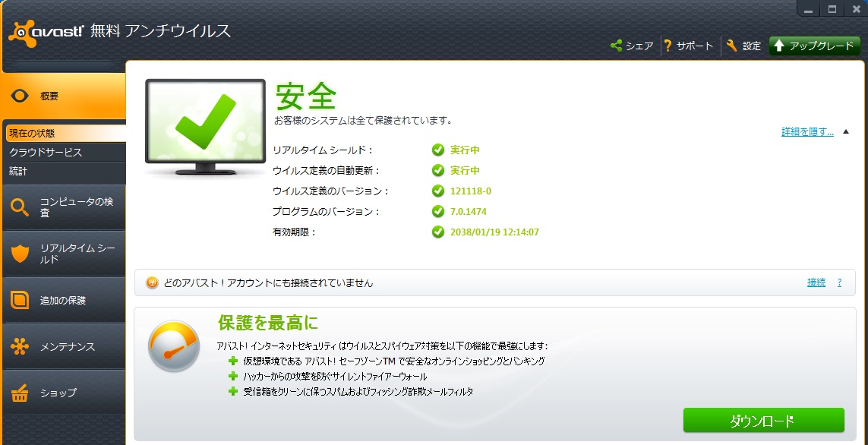
Task: Click virus definition version 121118-0
Action: (x=471, y=191)
